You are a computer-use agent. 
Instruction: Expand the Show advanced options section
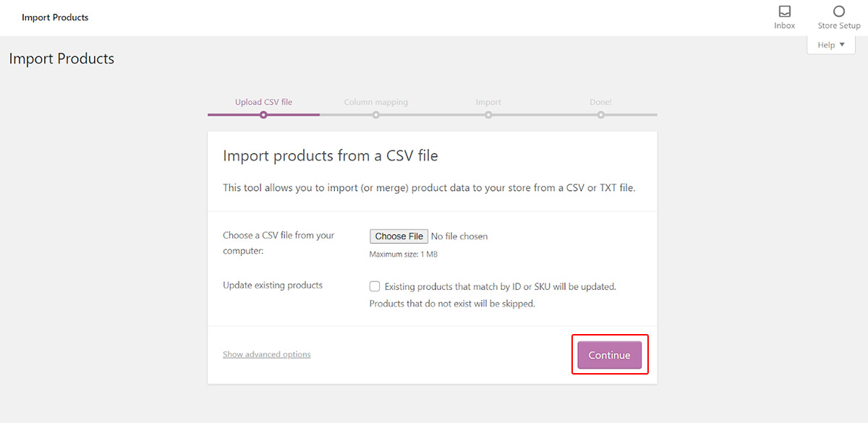click(x=266, y=354)
